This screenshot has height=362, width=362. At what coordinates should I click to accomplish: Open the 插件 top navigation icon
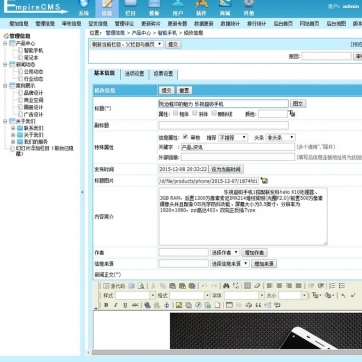(x=201, y=7)
